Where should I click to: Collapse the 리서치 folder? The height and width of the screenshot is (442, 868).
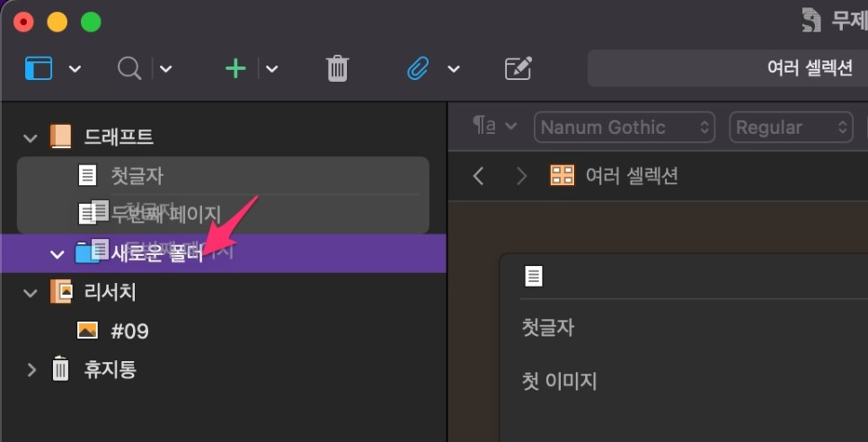coord(31,292)
